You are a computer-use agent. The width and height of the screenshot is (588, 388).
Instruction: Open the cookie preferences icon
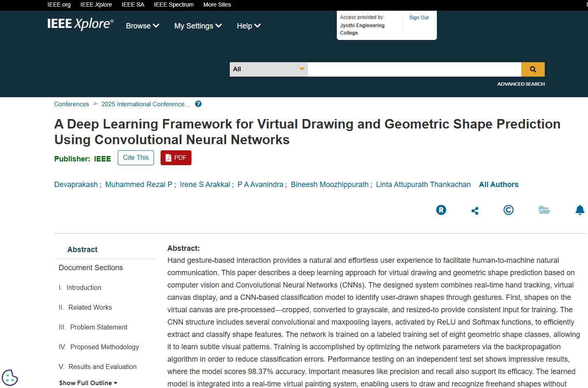click(10, 377)
